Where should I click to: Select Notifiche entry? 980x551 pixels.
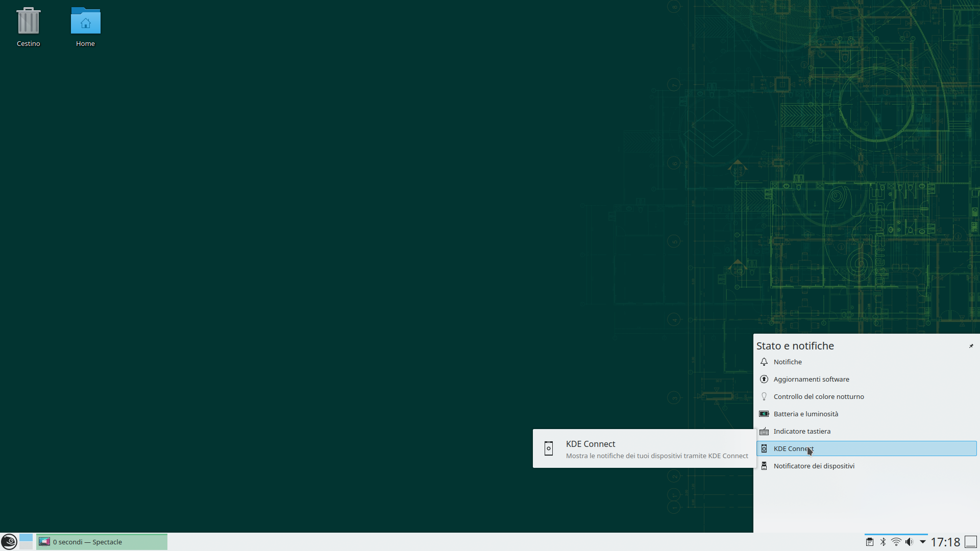pyautogui.click(x=788, y=362)
